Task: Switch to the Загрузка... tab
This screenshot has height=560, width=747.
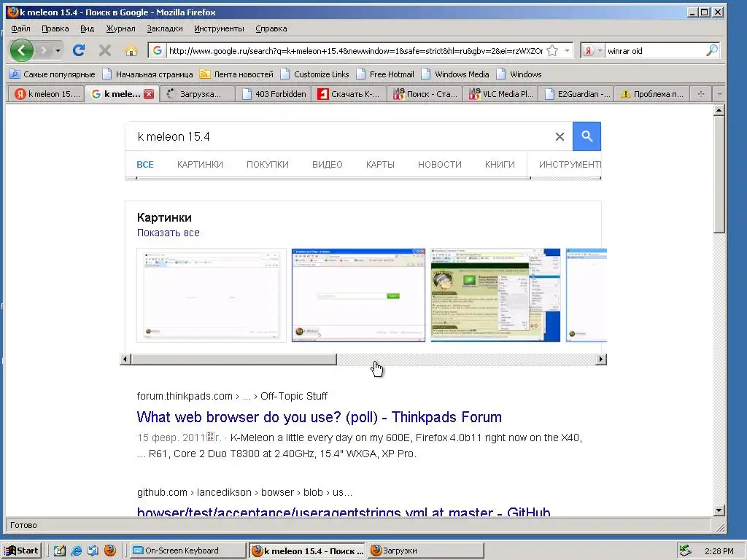Action: [197, 94]
